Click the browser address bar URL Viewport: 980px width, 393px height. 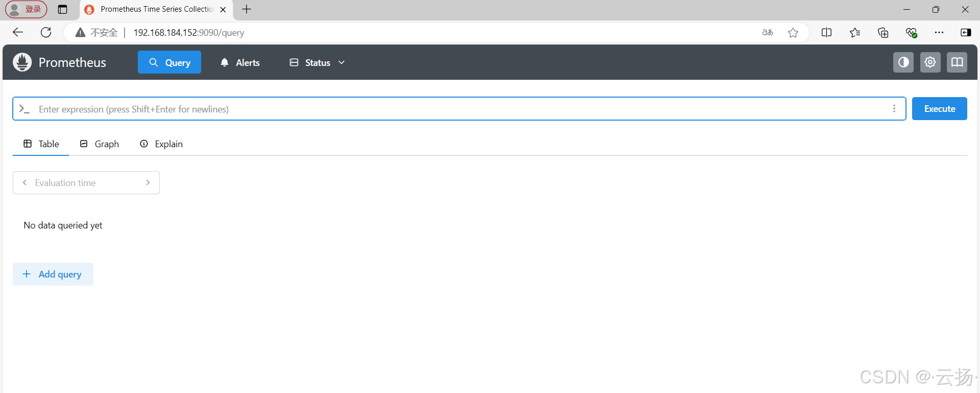point(189,33)
